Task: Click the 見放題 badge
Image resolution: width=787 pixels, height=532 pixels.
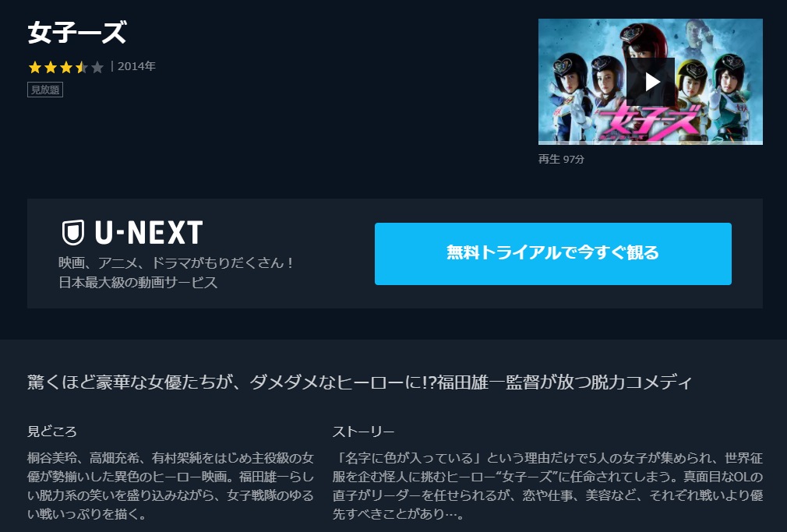Action: pos(45,90)
